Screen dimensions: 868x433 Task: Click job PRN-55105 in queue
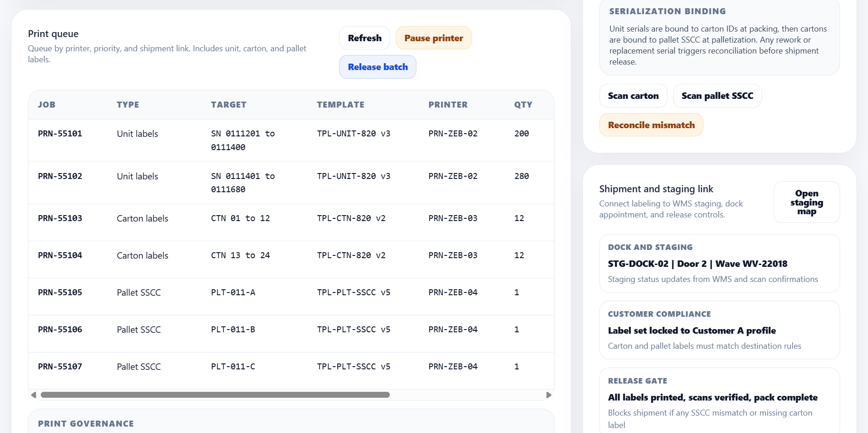pyautogui.click(x=60, y=292)
